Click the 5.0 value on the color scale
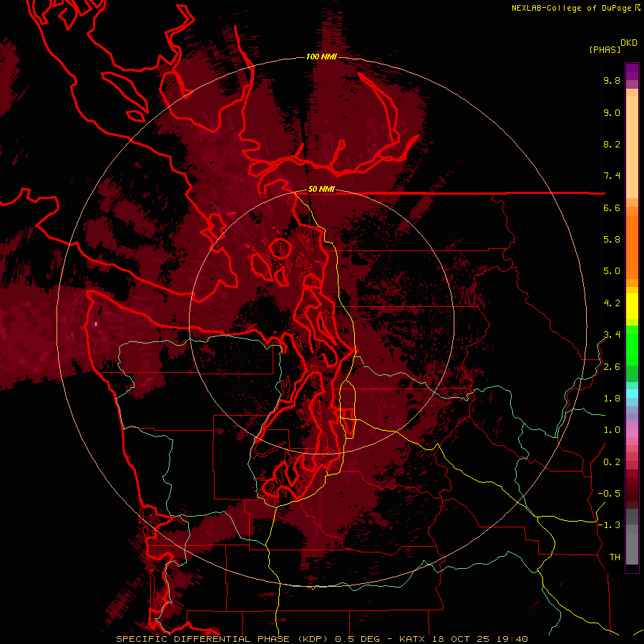644x644 pixels. 612,271
